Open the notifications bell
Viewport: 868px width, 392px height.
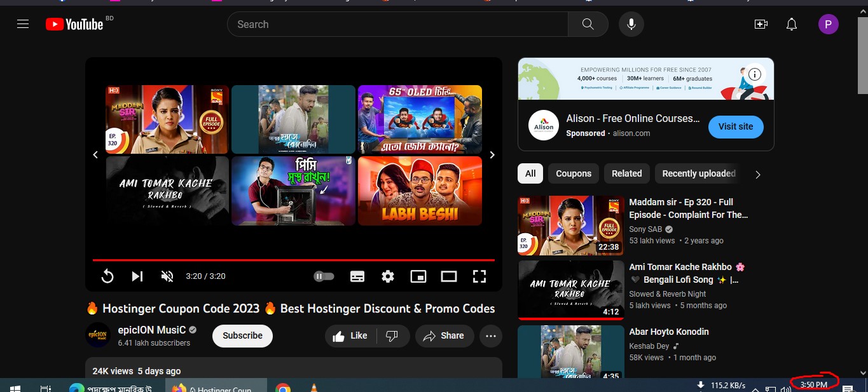tap(792, 24)
